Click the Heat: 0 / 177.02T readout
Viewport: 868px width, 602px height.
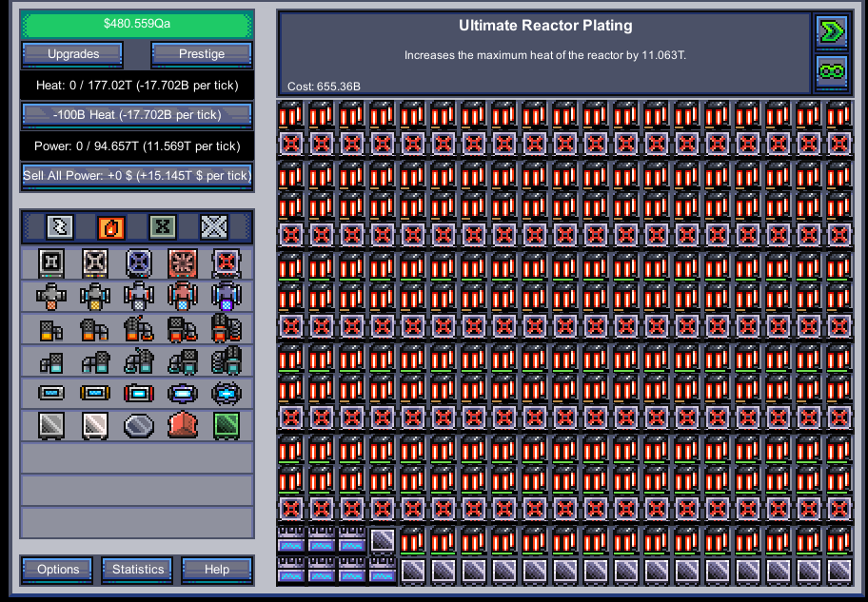[137, 86]
